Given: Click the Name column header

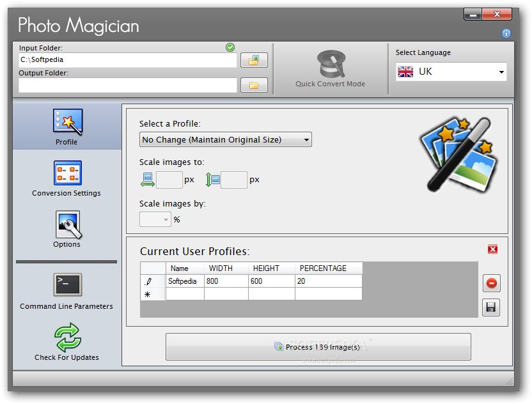Looking at the screenshot, I should (x=185, y=268).
